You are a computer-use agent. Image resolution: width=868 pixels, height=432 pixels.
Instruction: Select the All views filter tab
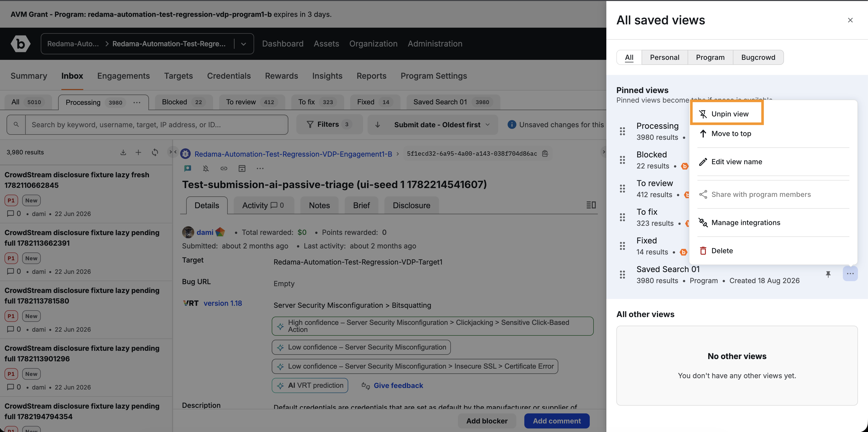click(x=629, y=57)
